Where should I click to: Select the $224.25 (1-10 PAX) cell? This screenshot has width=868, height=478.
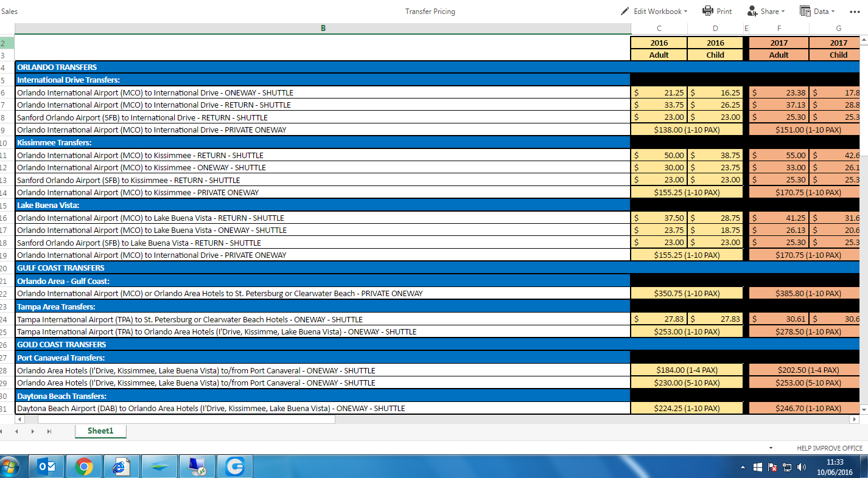point(687,409)
